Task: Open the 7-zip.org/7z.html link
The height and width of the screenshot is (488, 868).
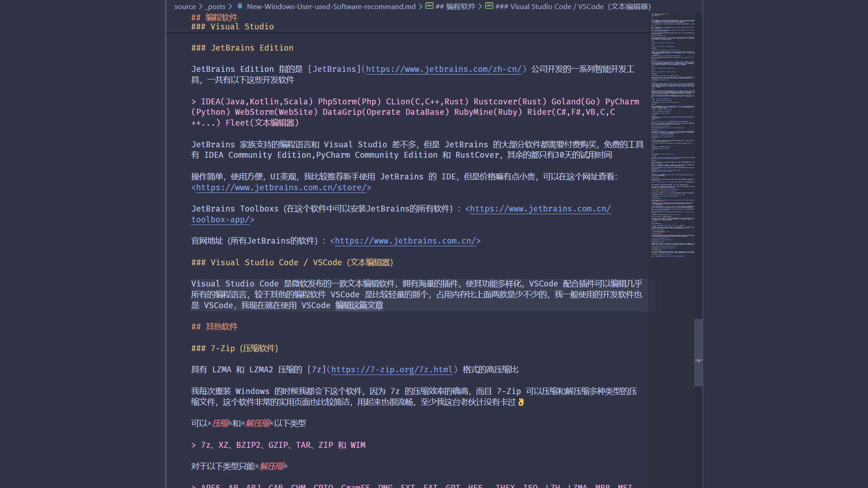Action: pyautogui.click(x=392, y=370)
